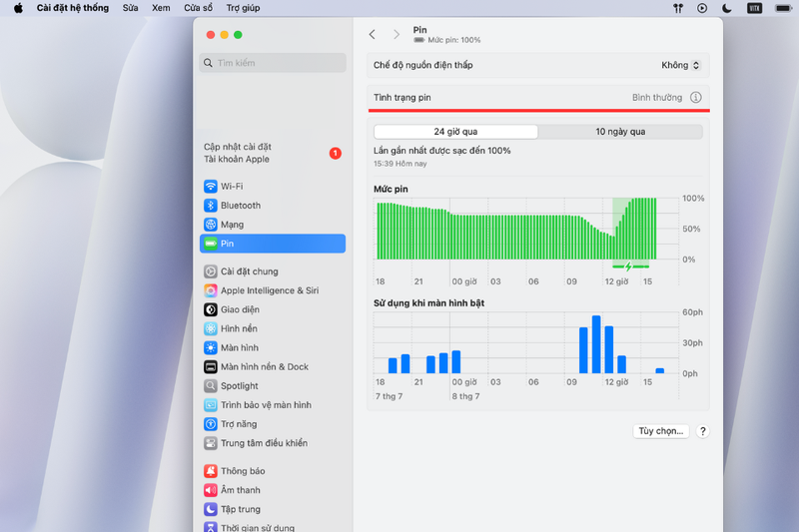This screenshot has width=799, height=532.
Task: Open the Trợ năng accessibility icon
Action: pos(211,424)
